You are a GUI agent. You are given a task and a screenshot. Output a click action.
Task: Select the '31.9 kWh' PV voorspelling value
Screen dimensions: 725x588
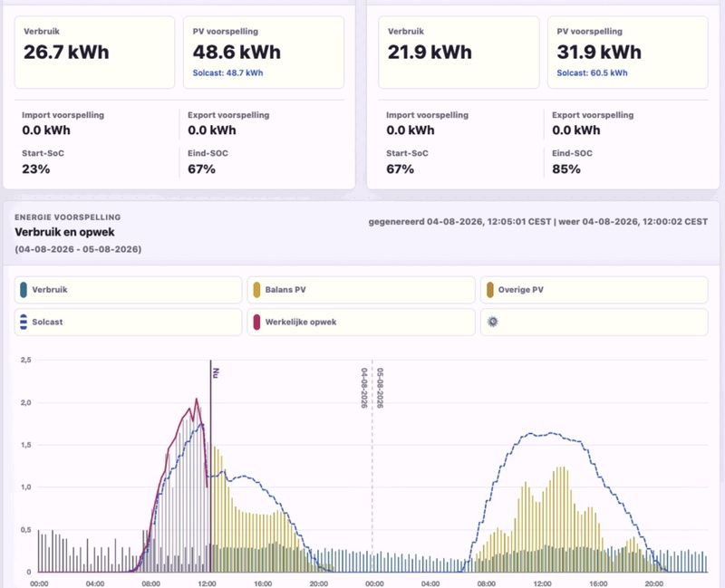click(599, 53)
